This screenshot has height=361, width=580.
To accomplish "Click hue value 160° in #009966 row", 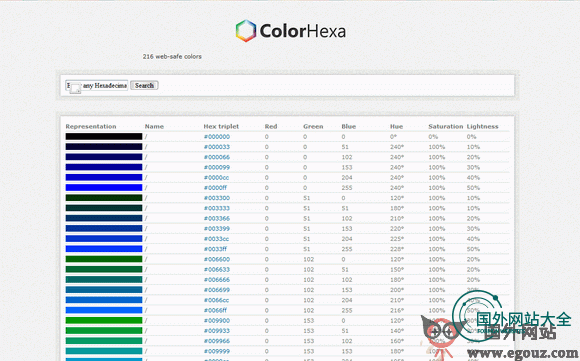I will point(397,341).
